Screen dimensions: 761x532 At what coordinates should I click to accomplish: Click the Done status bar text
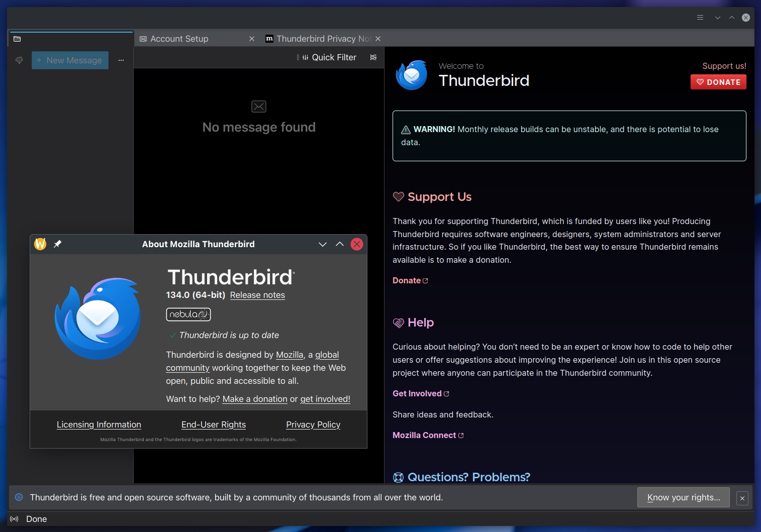click(36, 519)
